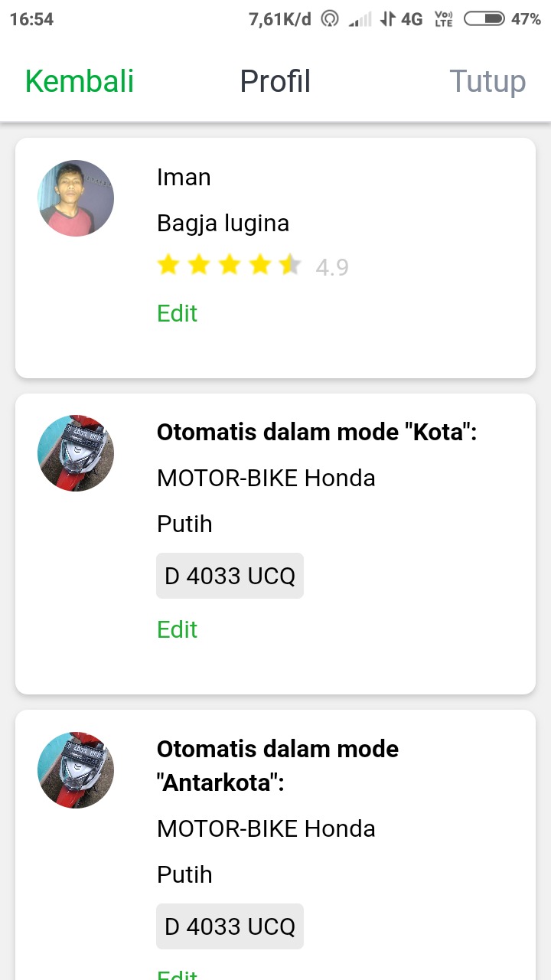Tap the license plate badge in the Kota card
Image resolution: width=551 pixels, height=980 pixels.
[x=230, y=576]
